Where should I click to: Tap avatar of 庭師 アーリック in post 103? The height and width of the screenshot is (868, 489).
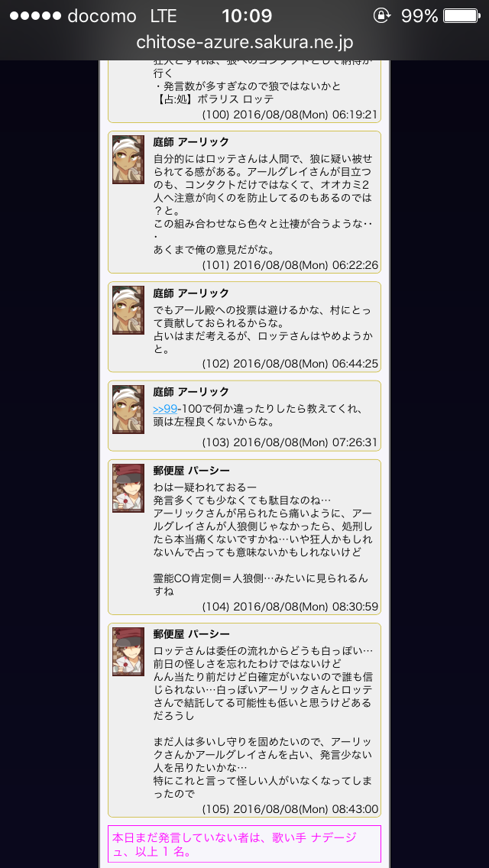click(128, 409)
